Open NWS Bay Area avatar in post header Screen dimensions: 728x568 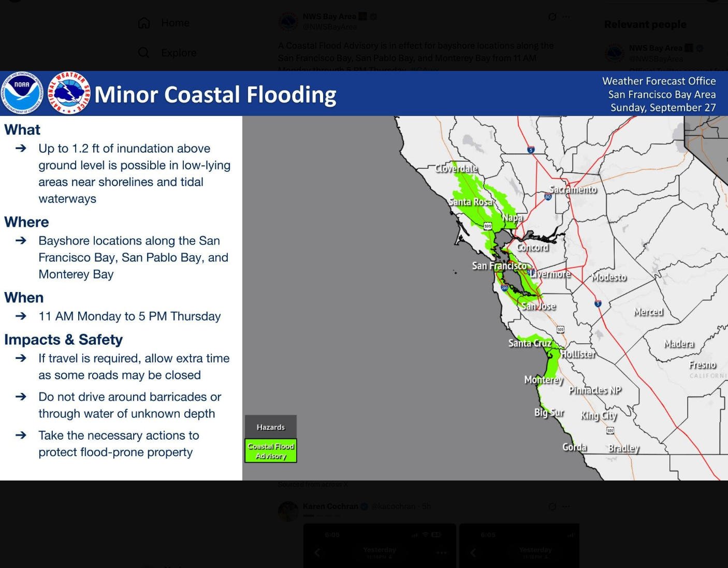click(288, 22)
